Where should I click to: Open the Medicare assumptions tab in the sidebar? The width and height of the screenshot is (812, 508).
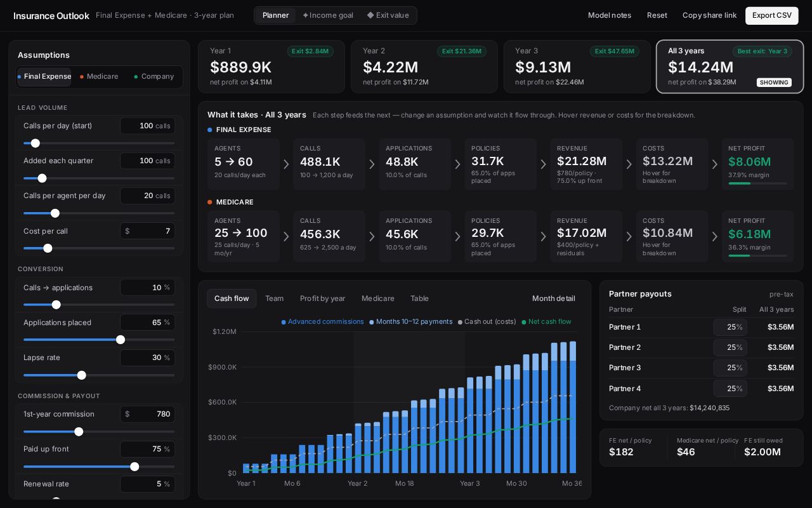pyautogui.click(x=99, y=77)
